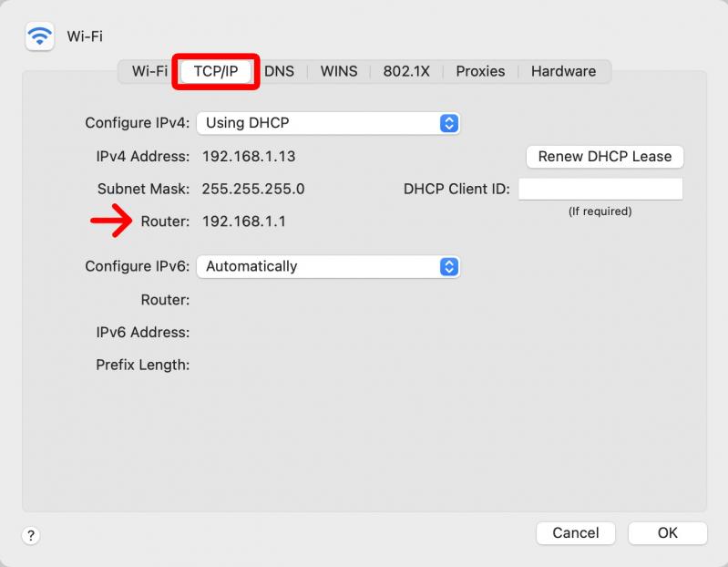Screen dimensions: 728x567
Task: Click the Configure IPv6 dropdown arrow stepper
Action: (x=449, y=266)
